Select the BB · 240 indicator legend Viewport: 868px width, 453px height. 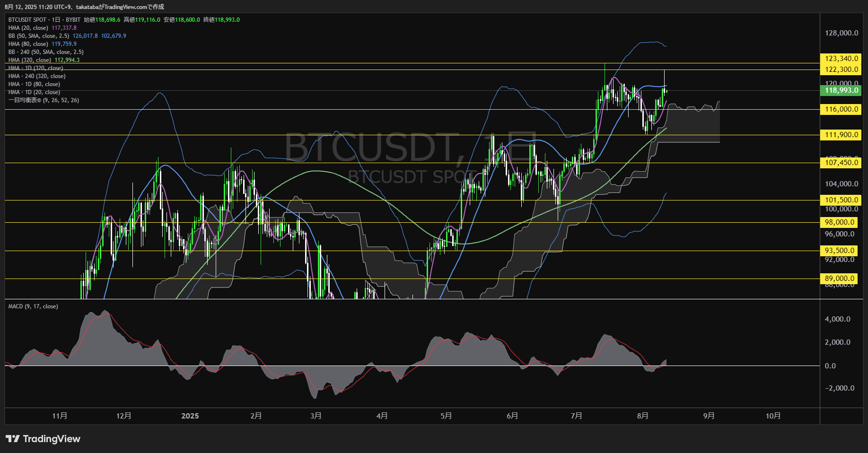click(x=46, y=52)
